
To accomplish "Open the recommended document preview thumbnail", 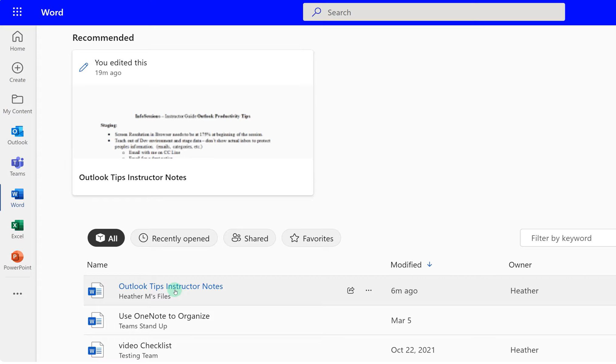I will click(193, 121).
